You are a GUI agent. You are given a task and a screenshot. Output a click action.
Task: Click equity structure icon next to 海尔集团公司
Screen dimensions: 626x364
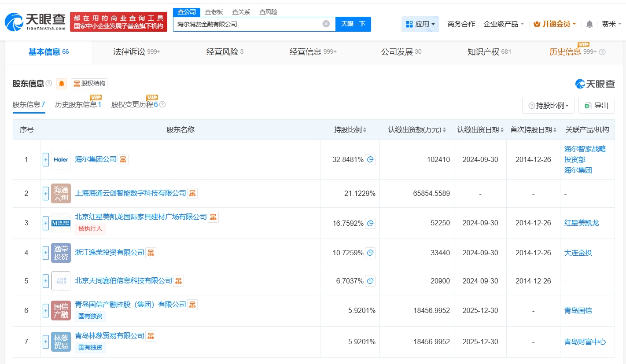(123, 159)
